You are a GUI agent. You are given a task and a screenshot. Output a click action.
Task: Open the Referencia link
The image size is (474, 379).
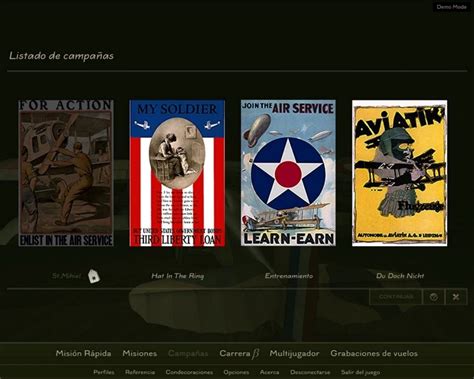point(140,372)
